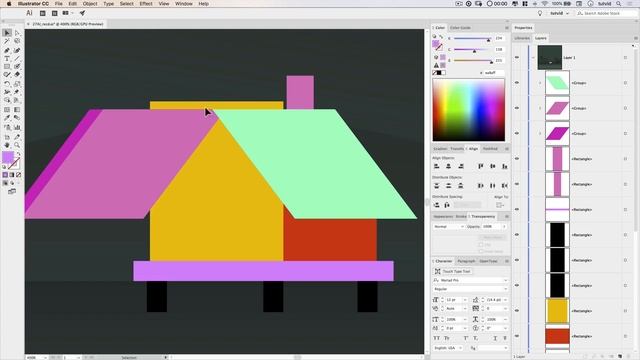Select the Pen tool

click(x=7, y=50)
